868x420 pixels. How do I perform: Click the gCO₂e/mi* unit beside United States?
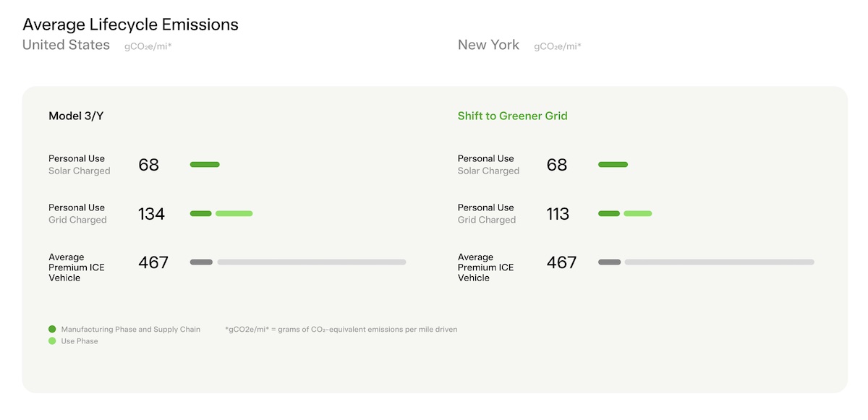(148, 47)
